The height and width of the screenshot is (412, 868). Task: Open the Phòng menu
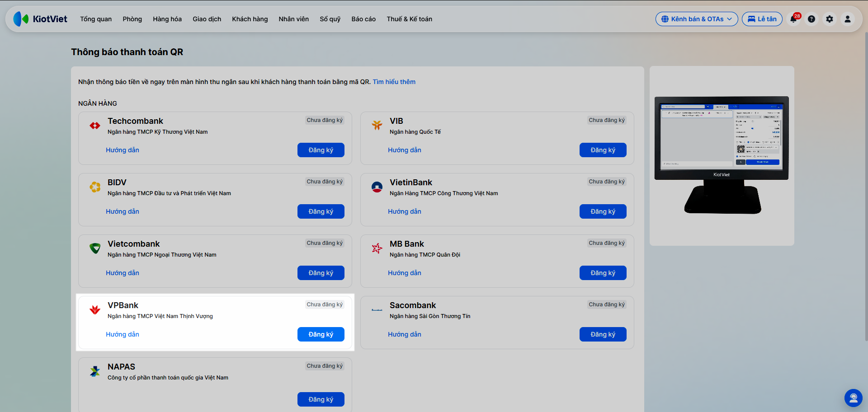click(132, 19)
